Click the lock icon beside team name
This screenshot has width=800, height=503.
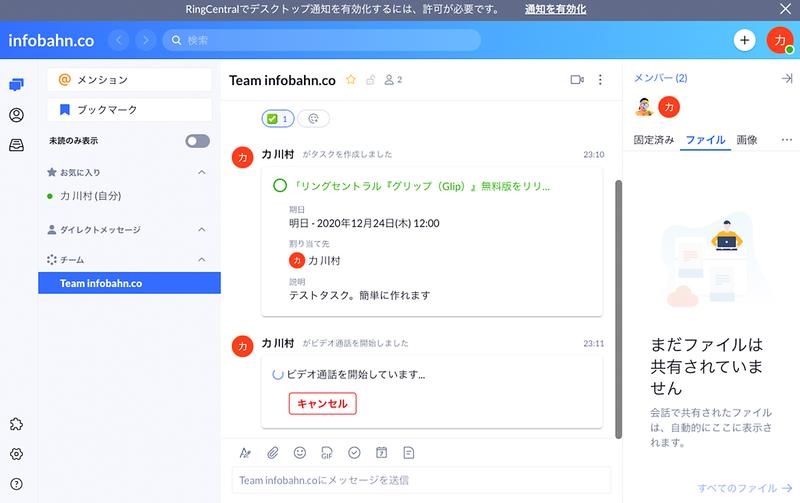pos(371,80)
